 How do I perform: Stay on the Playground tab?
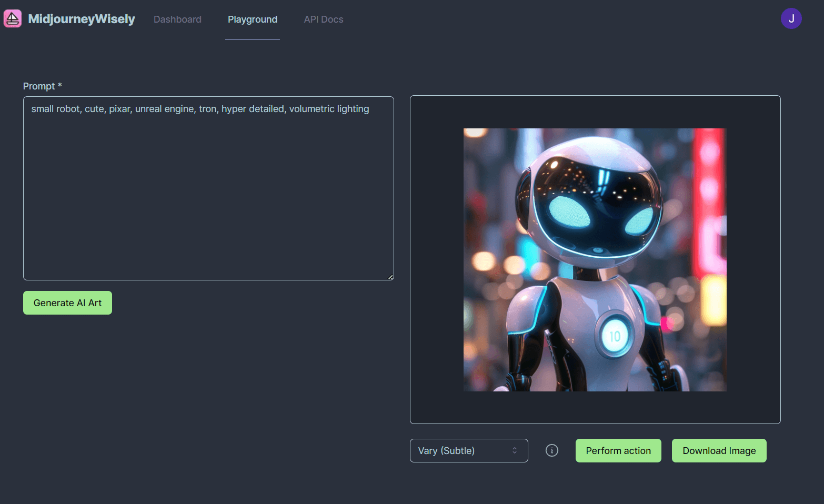pyautogui.click(x=252, y=19)
